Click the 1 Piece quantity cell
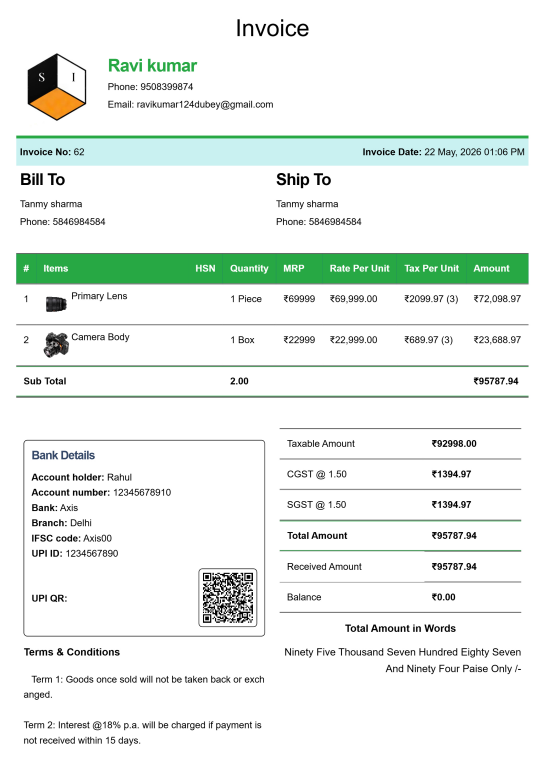Image resolution: width=546 pixels, height=781 pixels. point(246,299)
